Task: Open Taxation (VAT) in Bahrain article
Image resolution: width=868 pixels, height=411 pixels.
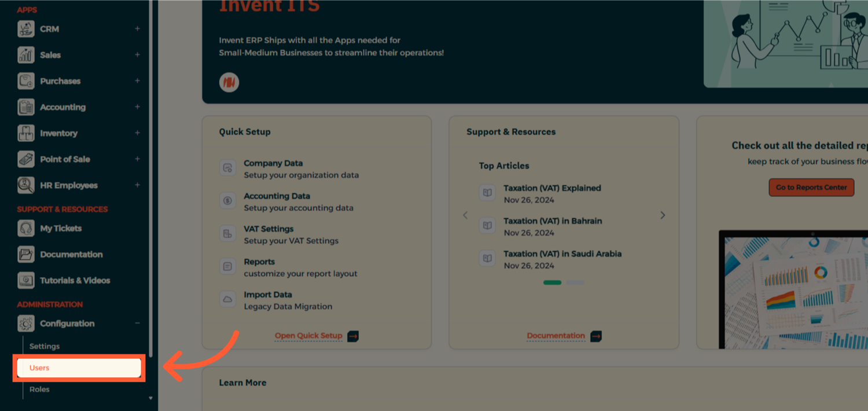Action: coord(553,221)
